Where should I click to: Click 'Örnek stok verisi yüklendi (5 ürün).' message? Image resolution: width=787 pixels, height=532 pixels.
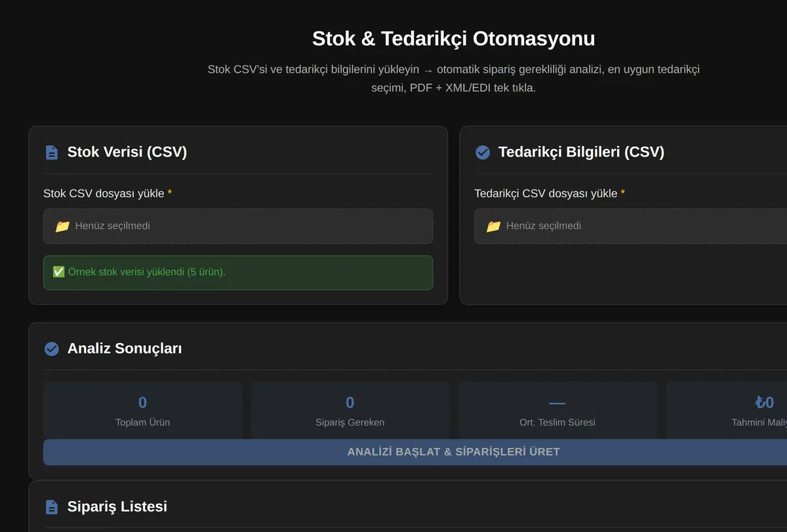click(x=238, y=272)
